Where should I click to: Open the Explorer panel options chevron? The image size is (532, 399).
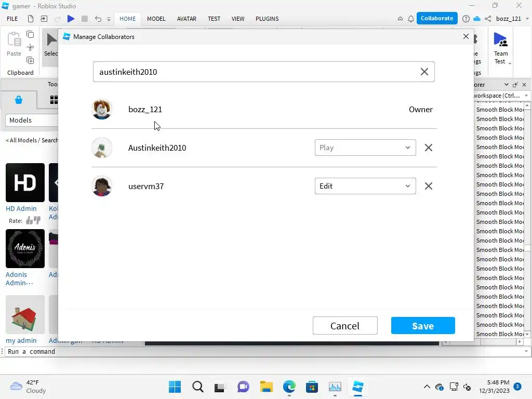[x=506, y=85]
